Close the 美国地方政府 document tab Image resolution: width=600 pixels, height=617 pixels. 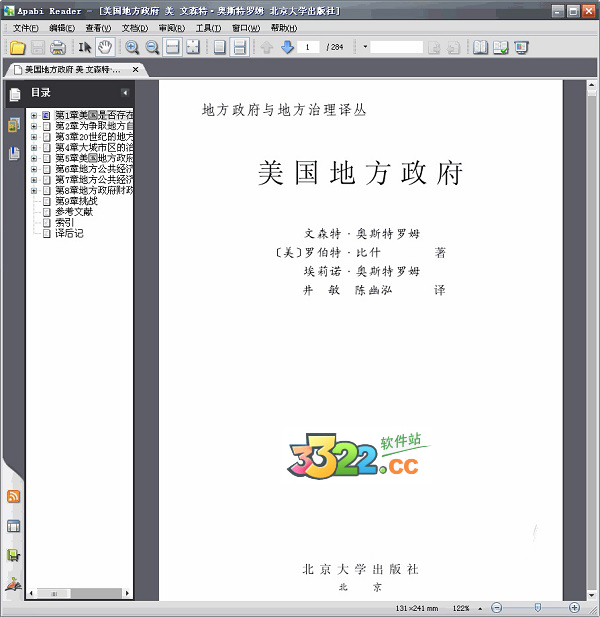coord(135,70)
